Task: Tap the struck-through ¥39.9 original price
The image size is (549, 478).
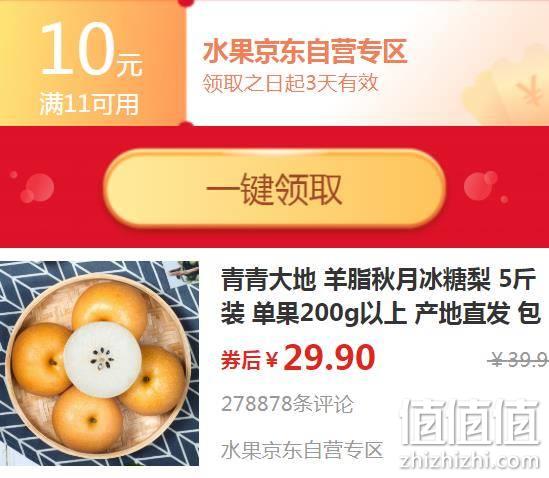Action: tap(519, 360)
